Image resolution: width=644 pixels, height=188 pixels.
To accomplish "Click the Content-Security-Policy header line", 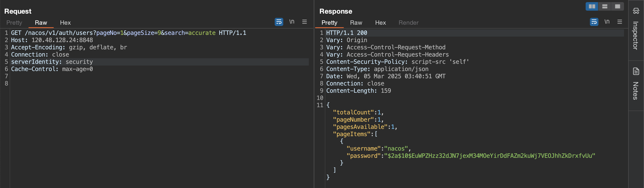I will click(x=398, y=62).
